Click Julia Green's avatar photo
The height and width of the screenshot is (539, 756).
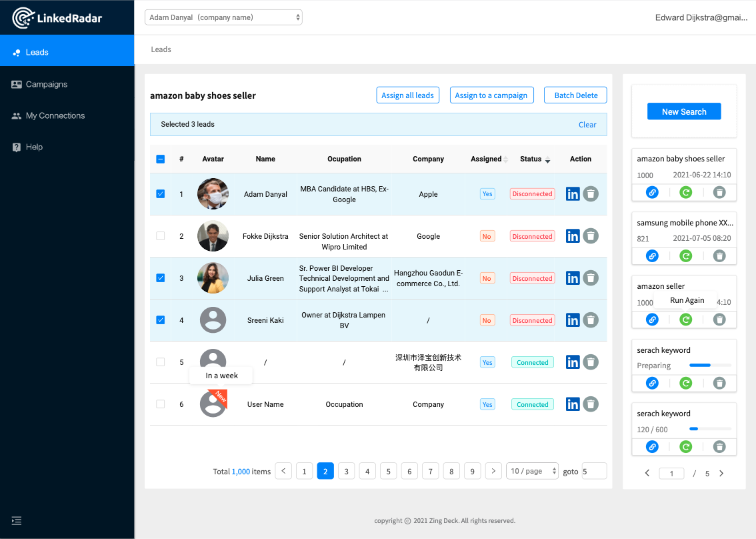tap(213, 278)
